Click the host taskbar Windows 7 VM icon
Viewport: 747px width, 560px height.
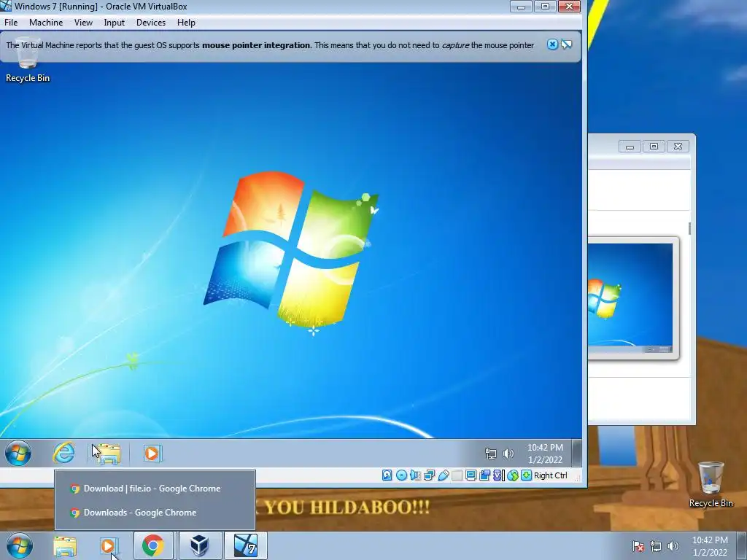(245, 545)
